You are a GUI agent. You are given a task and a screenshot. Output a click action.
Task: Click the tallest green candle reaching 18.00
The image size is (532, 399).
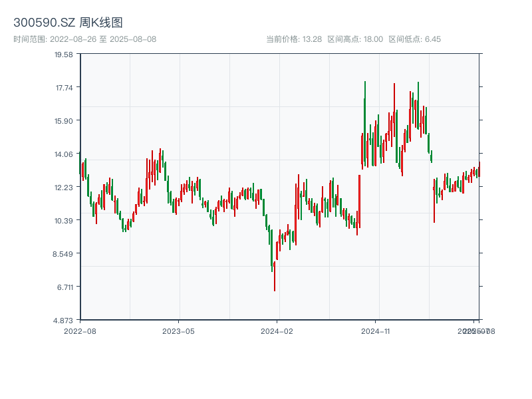tap(364, 124)
